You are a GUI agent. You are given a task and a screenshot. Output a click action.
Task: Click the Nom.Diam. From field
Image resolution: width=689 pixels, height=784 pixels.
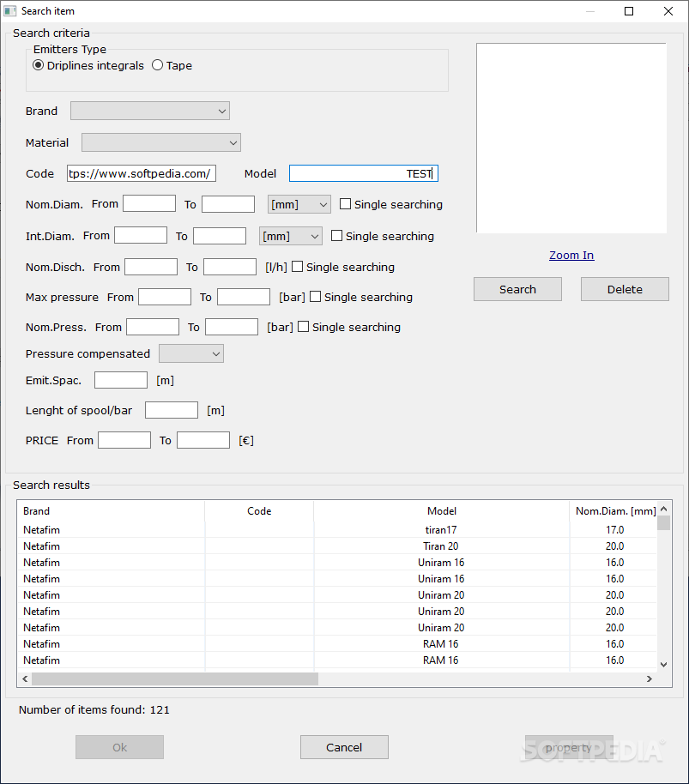pos(149,203)
